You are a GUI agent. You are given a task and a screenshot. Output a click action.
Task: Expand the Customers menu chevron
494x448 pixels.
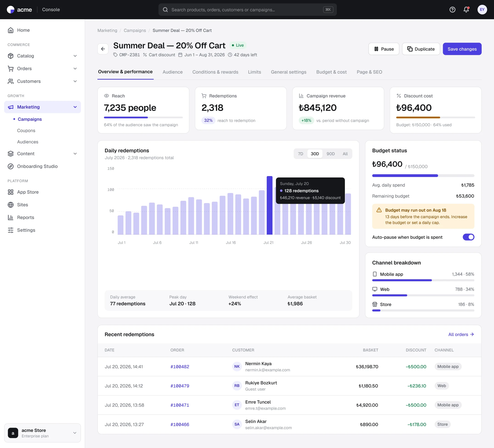pos(75,81)
